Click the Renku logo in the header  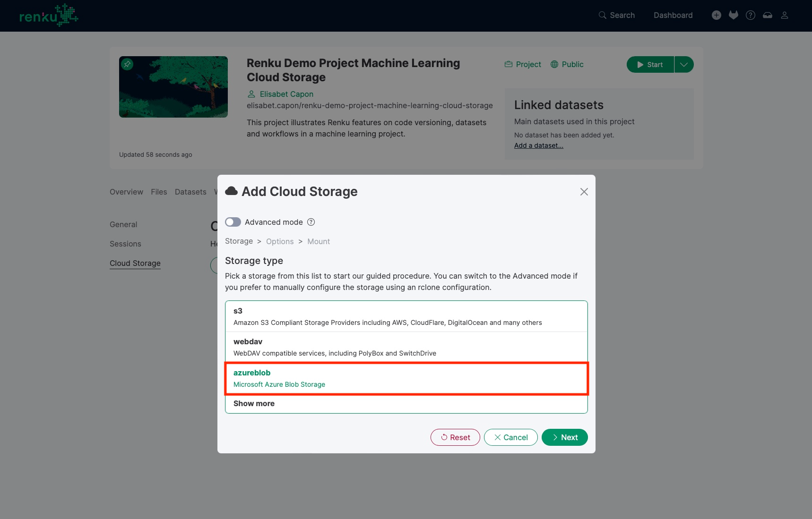[49, 16]
